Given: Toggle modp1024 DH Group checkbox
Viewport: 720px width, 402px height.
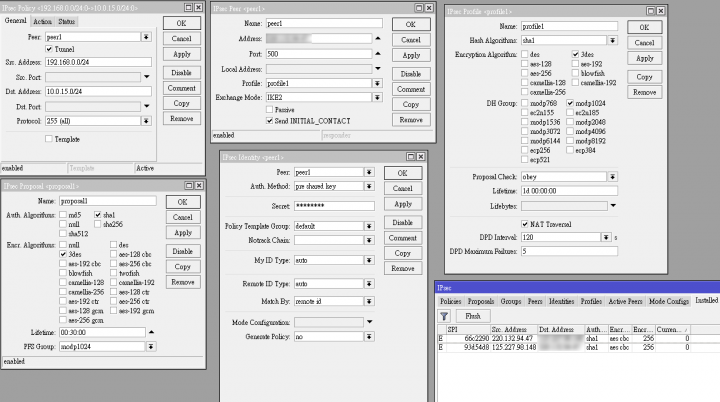Looking at the screenshot, I should pos(570,103).
